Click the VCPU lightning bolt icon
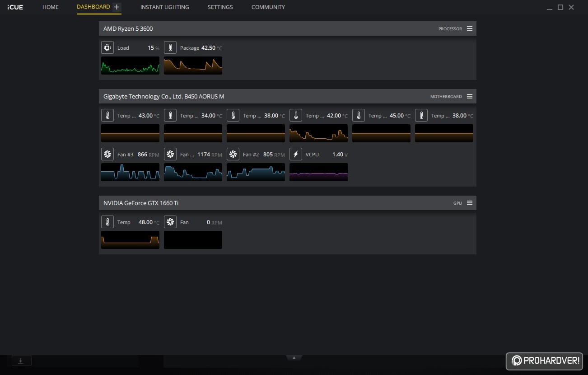Screen dimensions: 588x375 tap(296, 154)
